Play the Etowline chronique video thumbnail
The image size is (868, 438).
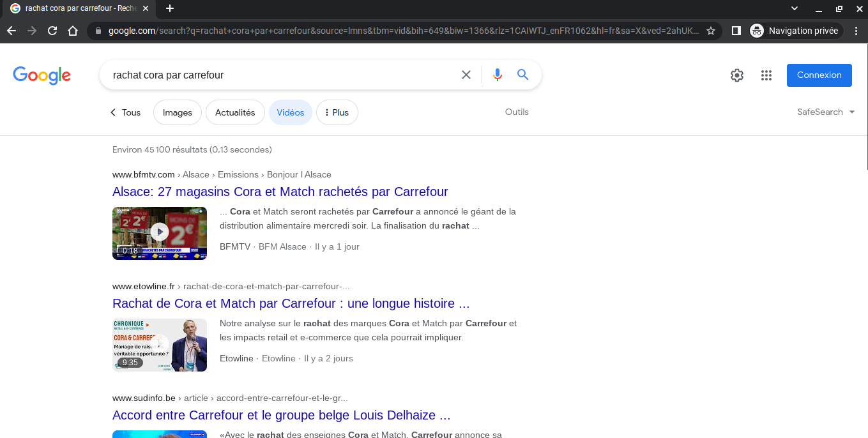(x=160, y=345)
